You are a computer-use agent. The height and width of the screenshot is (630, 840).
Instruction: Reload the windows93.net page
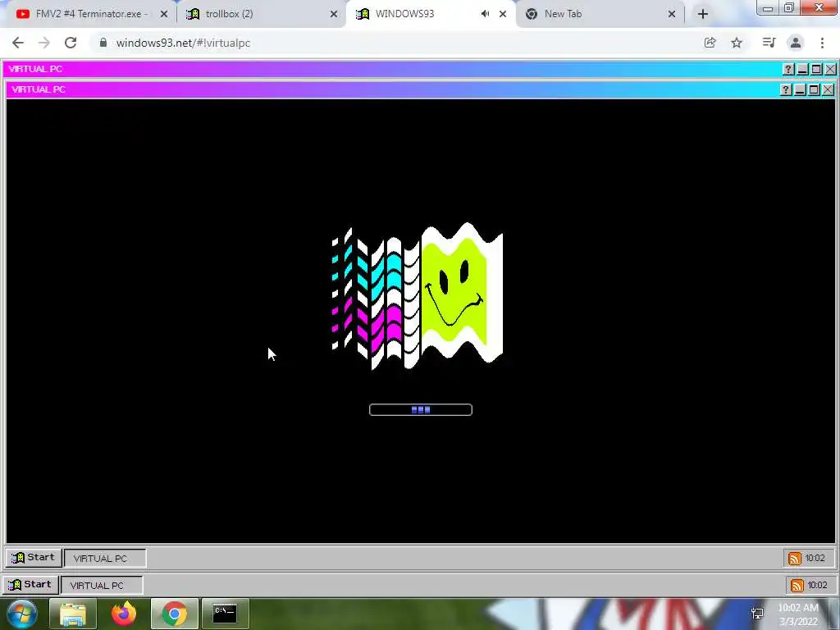click(x=71, y=43)
